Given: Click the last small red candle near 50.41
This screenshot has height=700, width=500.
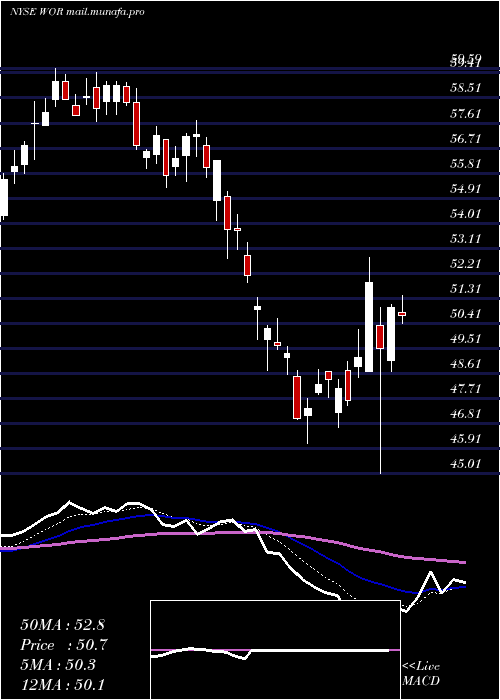Looking at the screenshot, I should click(x=402, y=314).
